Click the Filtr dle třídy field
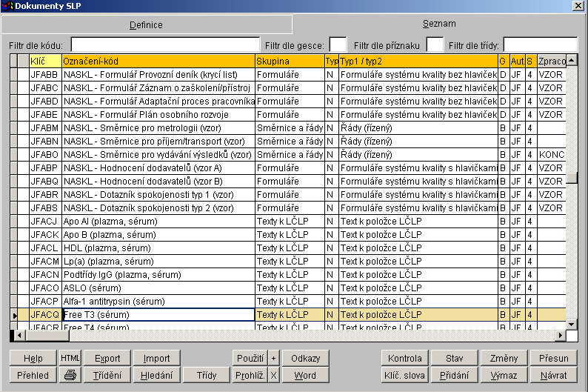The image size is (588, 392). (x=540, y=44)
